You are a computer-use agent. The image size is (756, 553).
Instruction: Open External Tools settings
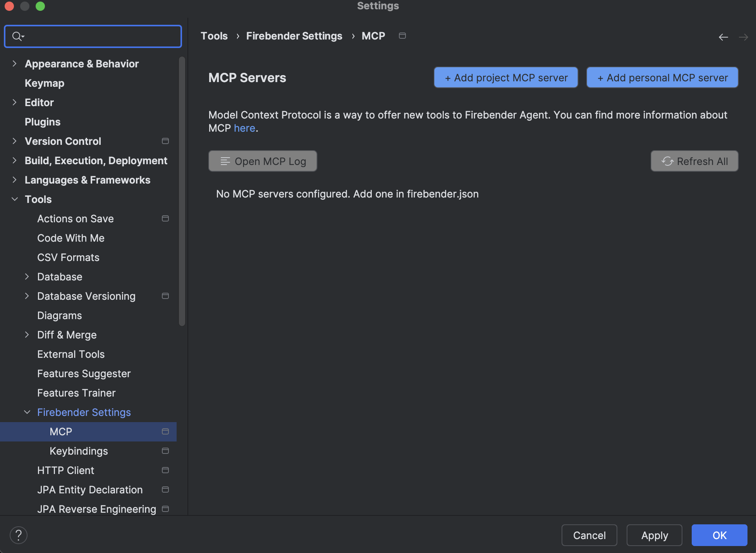[x=71, y=354]
